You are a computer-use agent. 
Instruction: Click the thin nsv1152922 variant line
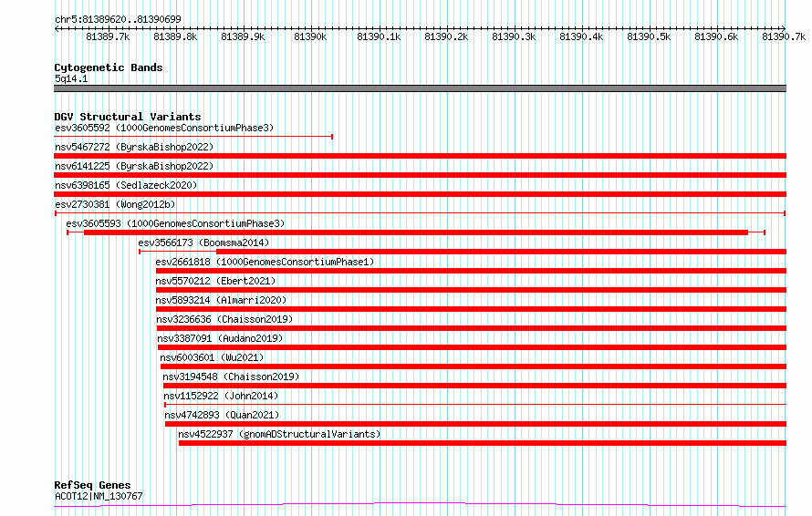click(x=475, y=404)
